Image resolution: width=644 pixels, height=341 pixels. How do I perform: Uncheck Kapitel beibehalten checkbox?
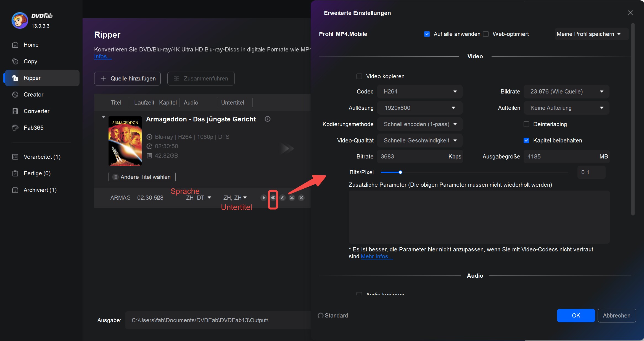pos(526,140)
